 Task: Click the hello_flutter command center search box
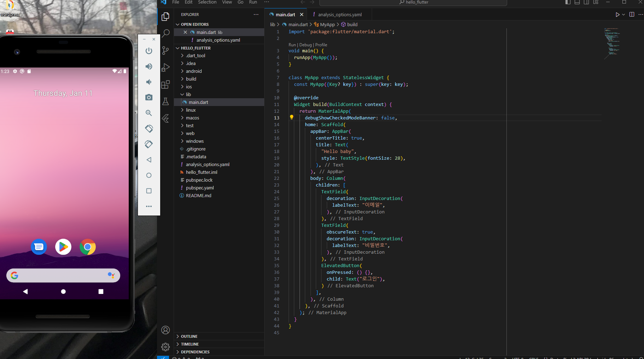[413, 2]
